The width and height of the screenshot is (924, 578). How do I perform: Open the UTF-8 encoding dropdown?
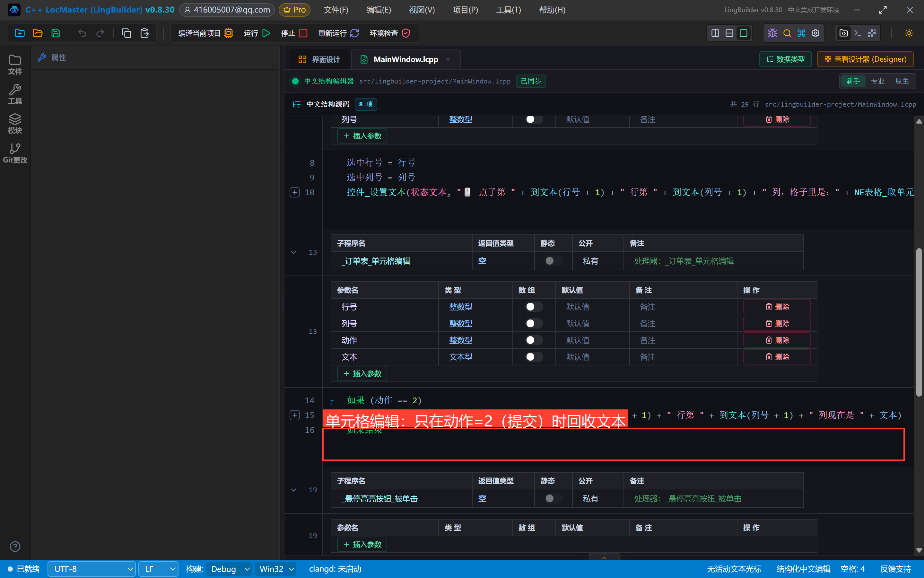point(92,569)
